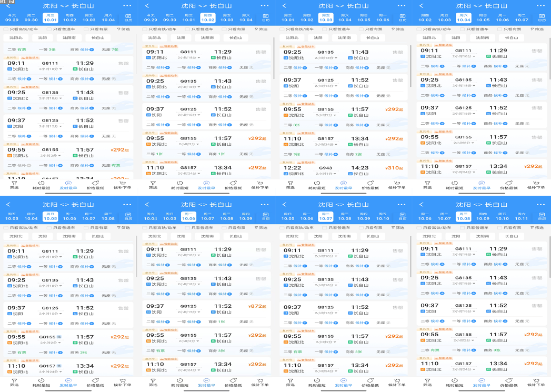Tap 沈阳南 station chip in the 10.04 screen

(x=482, y=38)
